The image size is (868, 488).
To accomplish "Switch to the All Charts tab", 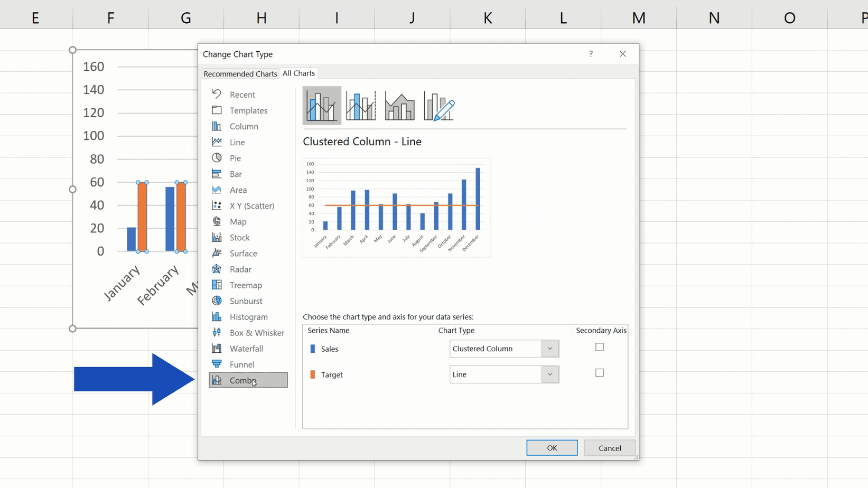I will 299,73.
